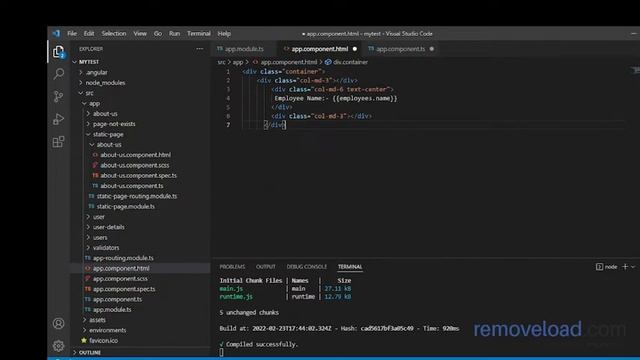This screenshot has width=640, height=360.
Task: Open app.component.scss file
Action: [141, 278]
